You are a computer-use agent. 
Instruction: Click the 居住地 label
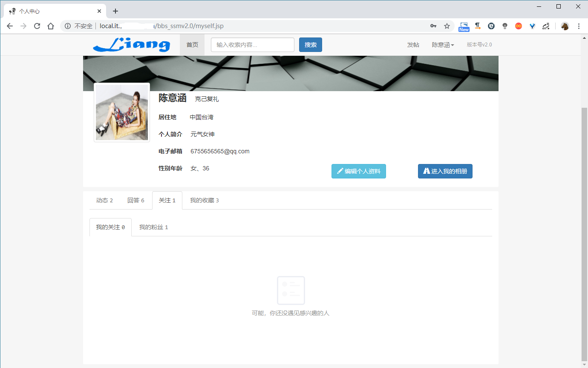point(167,117)
